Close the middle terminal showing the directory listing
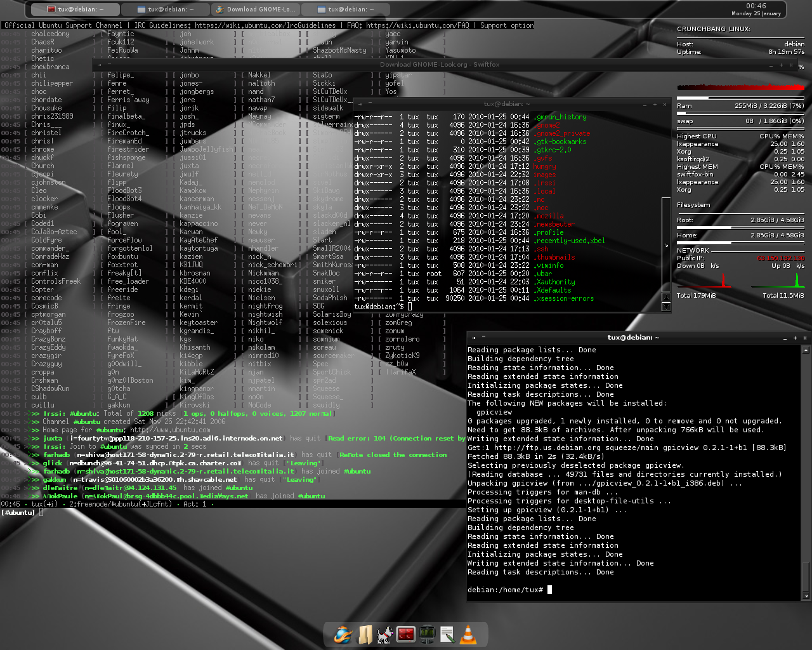812x650 pixels. (x=665, y=104)
